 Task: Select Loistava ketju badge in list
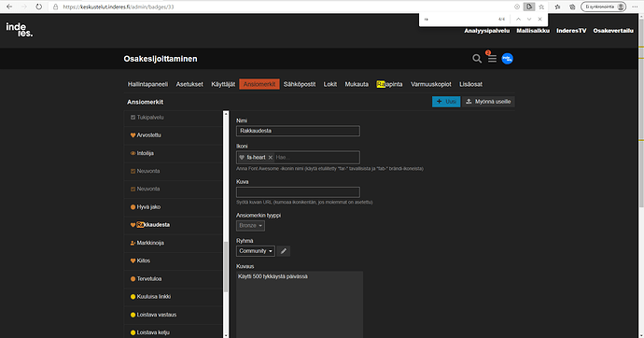click(174, 332)
